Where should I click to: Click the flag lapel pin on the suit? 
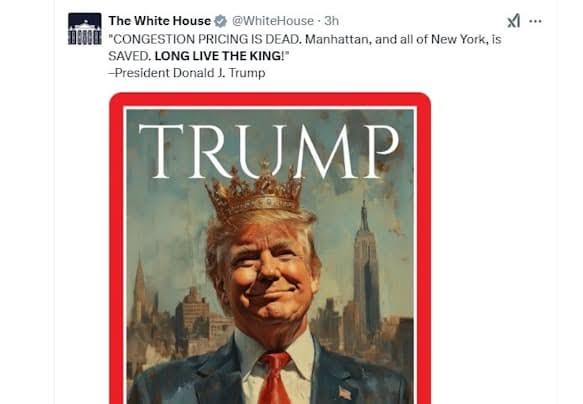coord(345,393)
